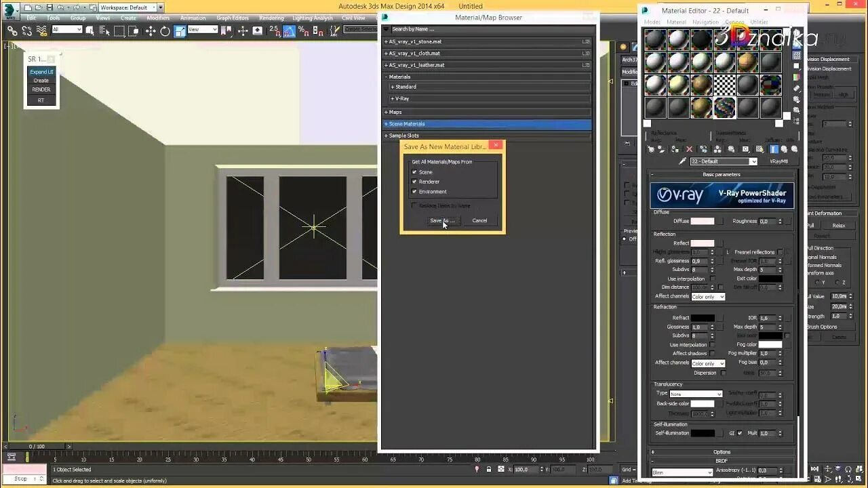The image size is (868, 488).
Task: Uncheck the Renderer checkbox in dialog
Action: pyautogui.click(x=414, y=182)
